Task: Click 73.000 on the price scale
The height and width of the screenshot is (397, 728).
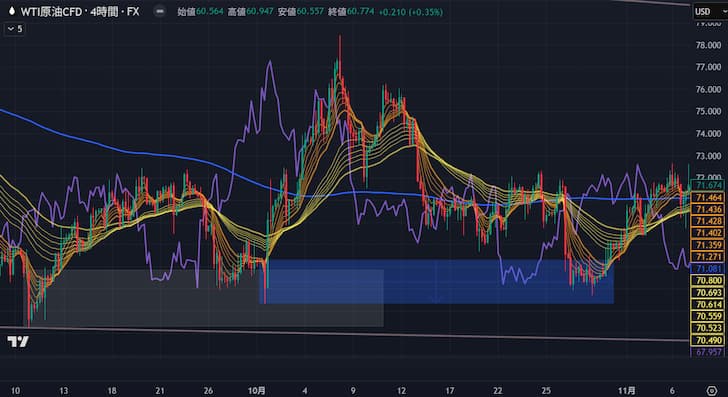Action: coord(708,156)
